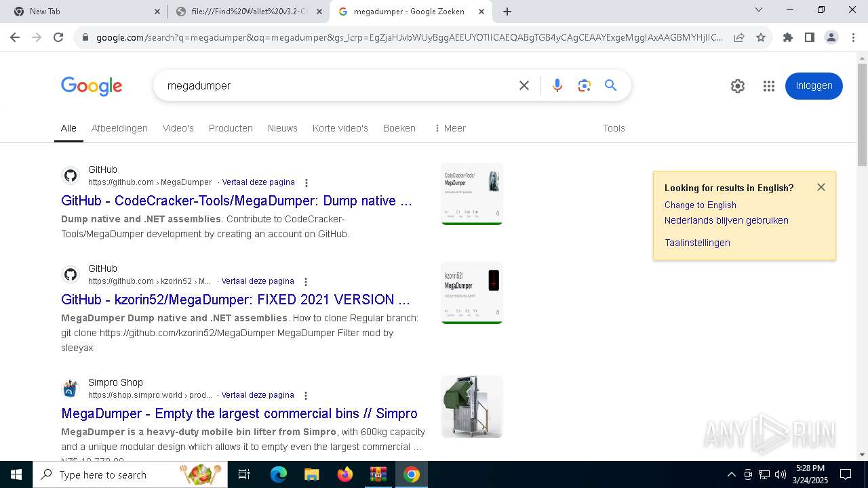Click the Chrome address bar URL
Screen dimensions: 868x488
tap(410, 37)
